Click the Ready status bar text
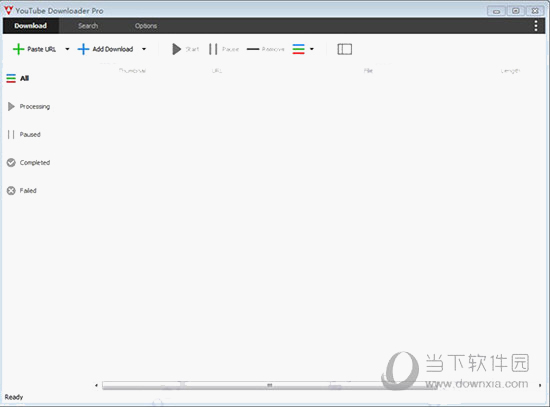 [x=14, y=397]
